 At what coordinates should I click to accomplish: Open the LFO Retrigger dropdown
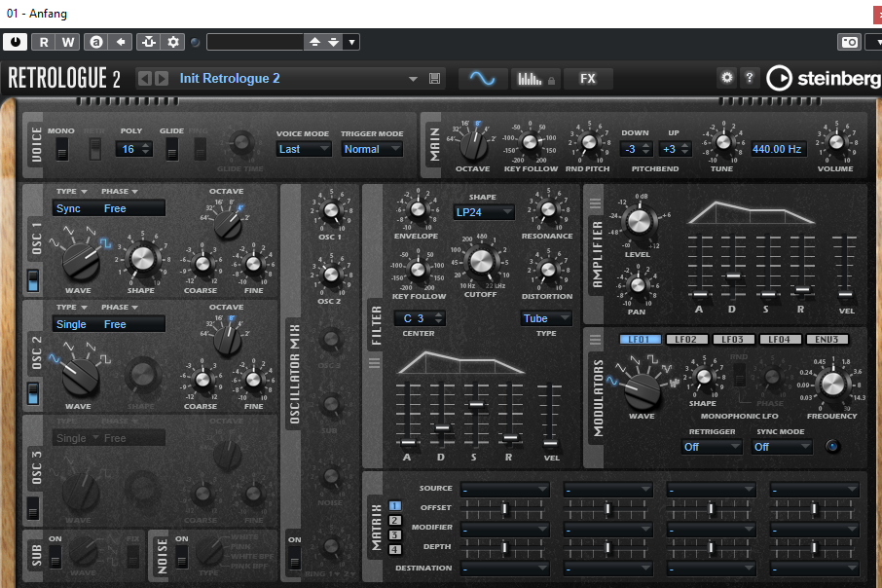[712, 447]
